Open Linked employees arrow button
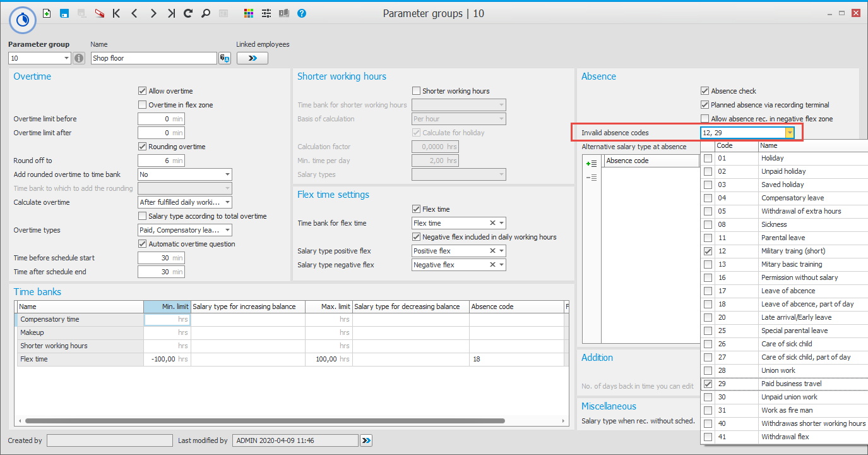Viewport: 868px width, 455px height. tap(253, 58)
